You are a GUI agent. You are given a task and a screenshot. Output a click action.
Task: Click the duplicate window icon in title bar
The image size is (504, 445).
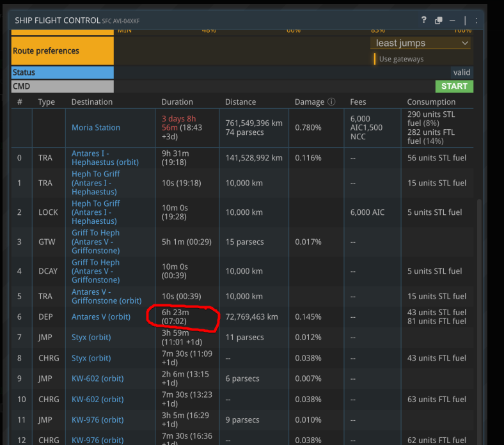[438, 20]
